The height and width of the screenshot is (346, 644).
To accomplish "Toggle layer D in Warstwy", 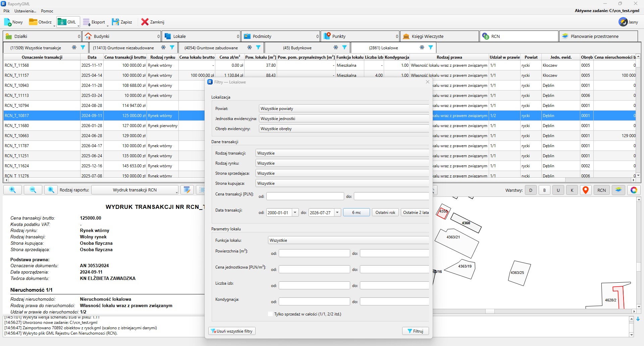I will click(x=531, y=190).
